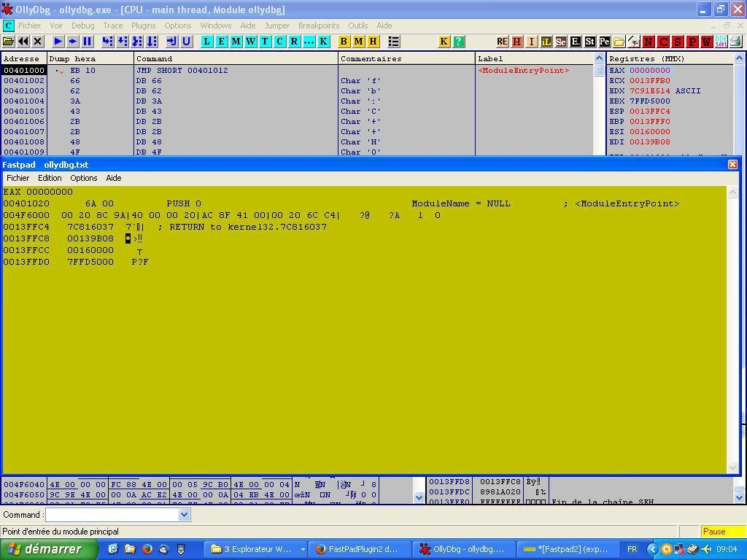Click the Firefox quick launch icon
747x560 pixels.
coord(147,549)
